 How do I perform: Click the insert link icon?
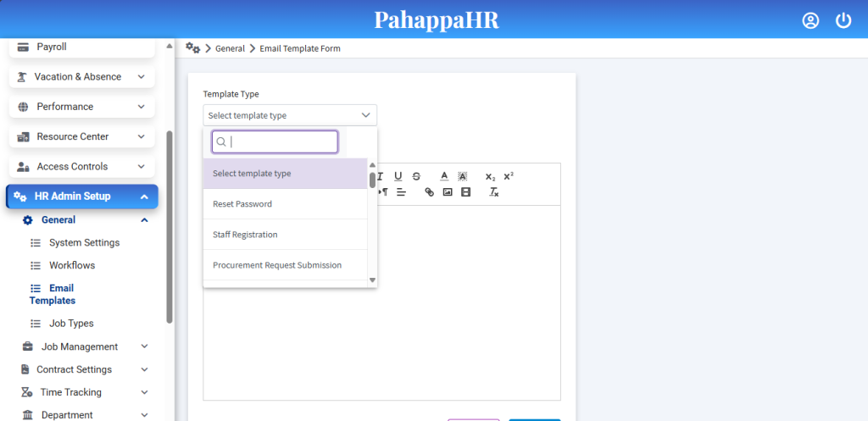(429, 192)
